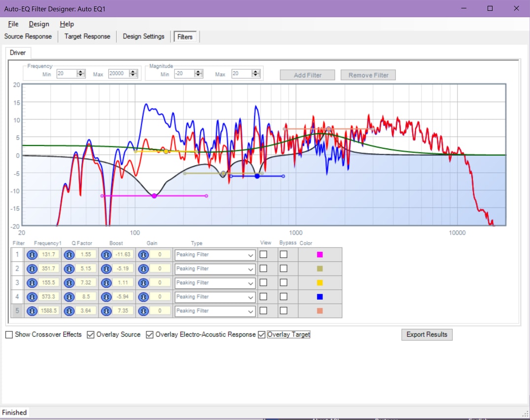This screenshot has height=420, width=530.
Task: Enable Show Crossover Effects checkbox
Action: click(9, 335)
